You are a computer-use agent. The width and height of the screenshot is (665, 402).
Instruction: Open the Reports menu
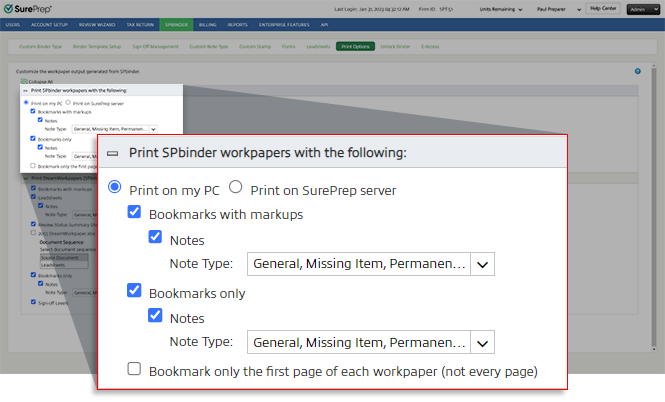tap(238, 22)
